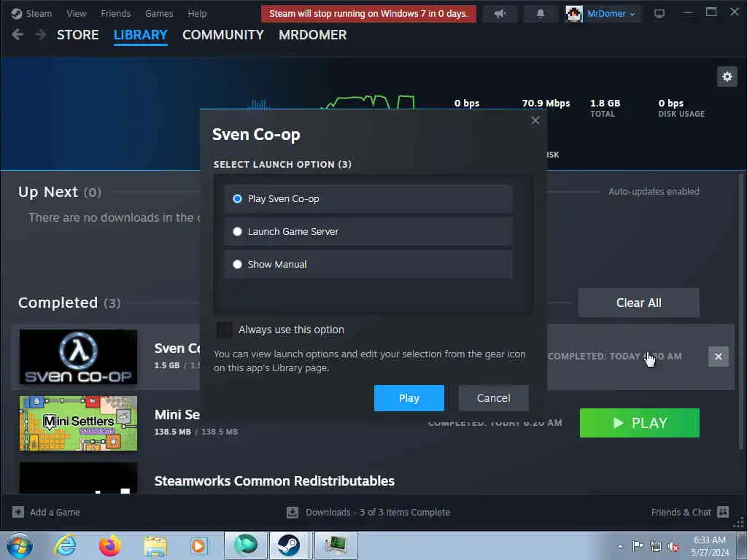Open the Games menu

(159, 13)
